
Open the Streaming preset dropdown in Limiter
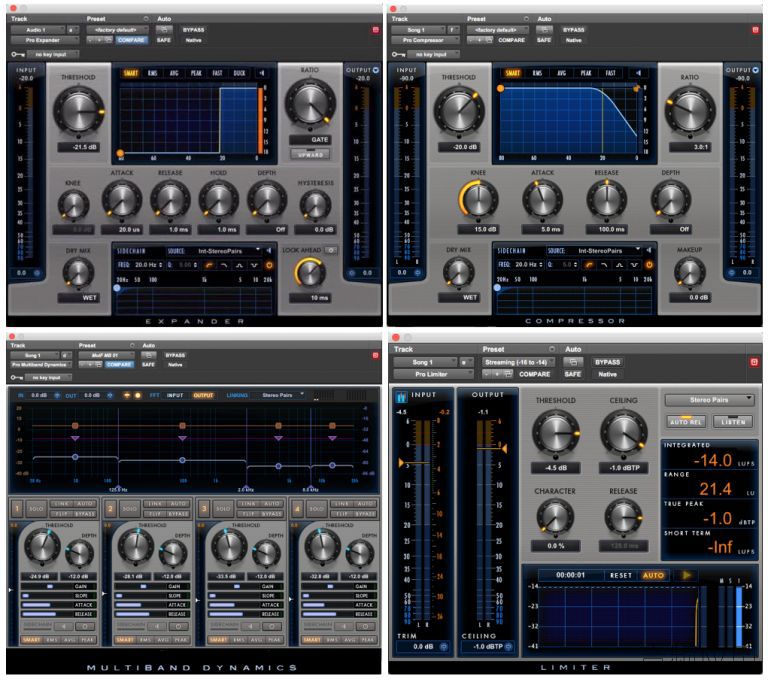point(518,362)
